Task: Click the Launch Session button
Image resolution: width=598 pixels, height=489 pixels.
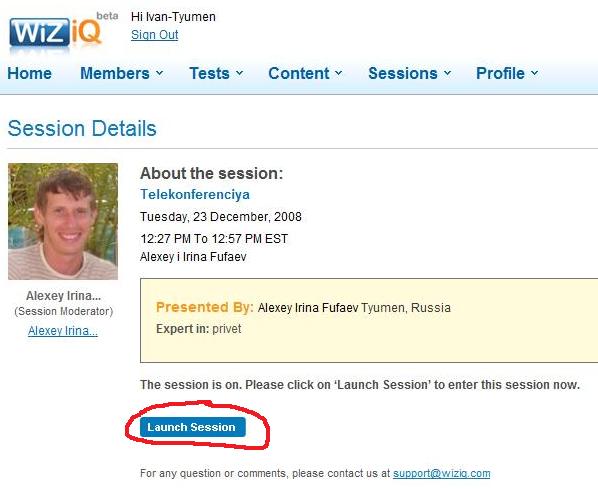Action: [x=193, y=427]
